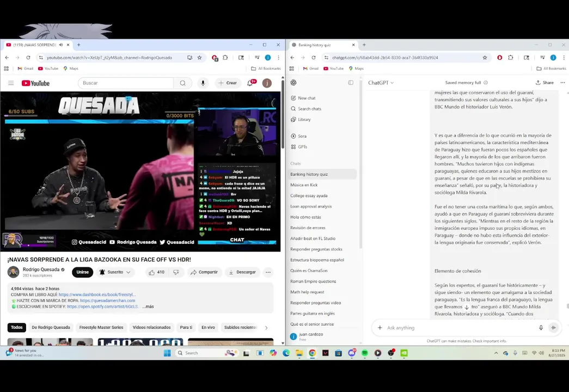The image size is (569, 392).
Task: Open Chrome from the taskbar
Action: click(x=312, y=353)
